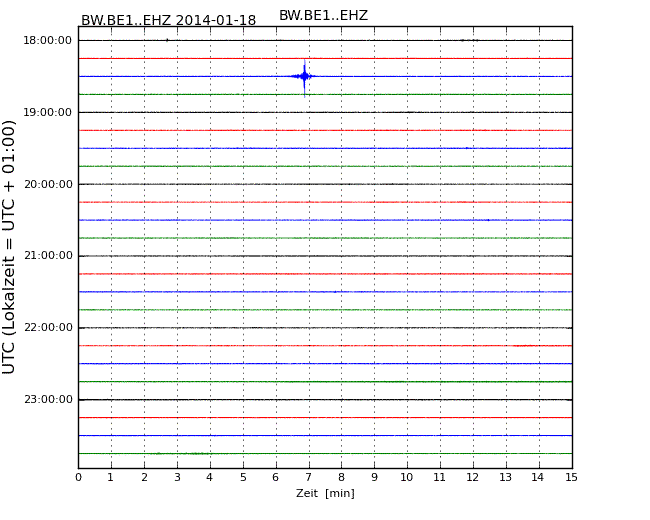Select the 21:00:00 time label

(x=49, y=255)
